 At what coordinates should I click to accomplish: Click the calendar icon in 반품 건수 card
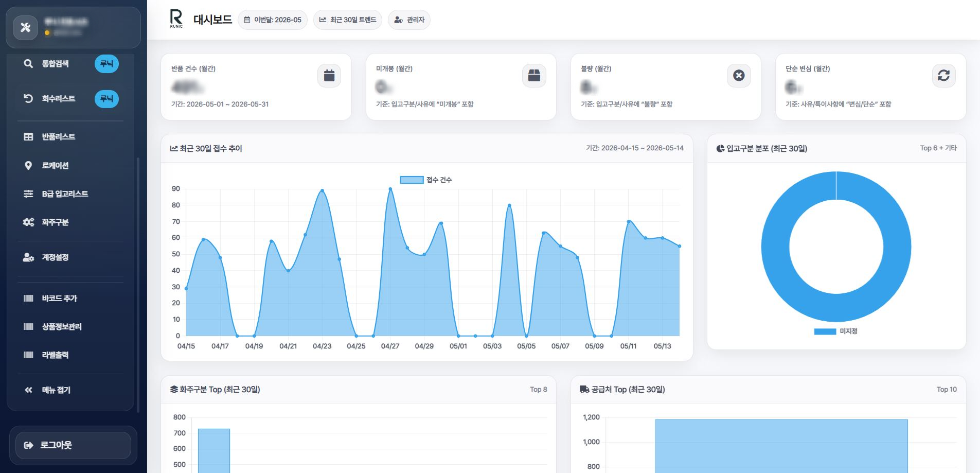(329, 76)
